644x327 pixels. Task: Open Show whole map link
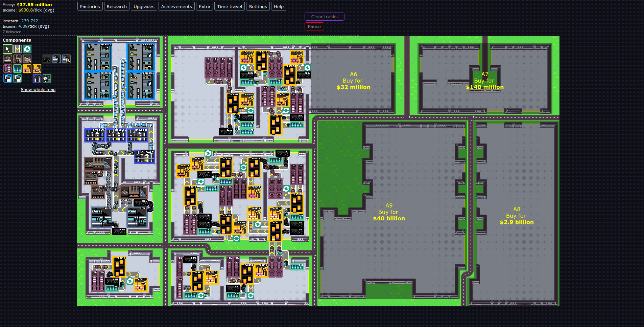(38, 89)
